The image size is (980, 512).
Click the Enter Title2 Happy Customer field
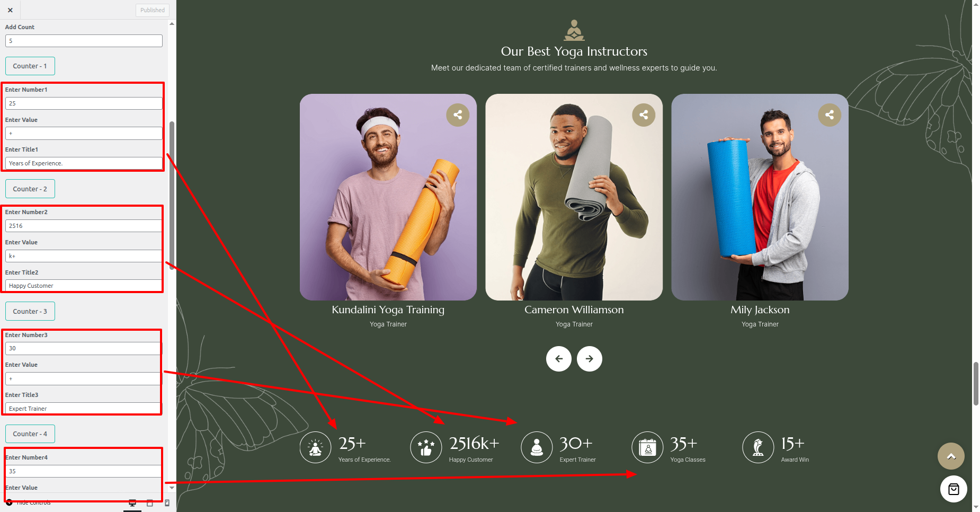pos(84,286)
